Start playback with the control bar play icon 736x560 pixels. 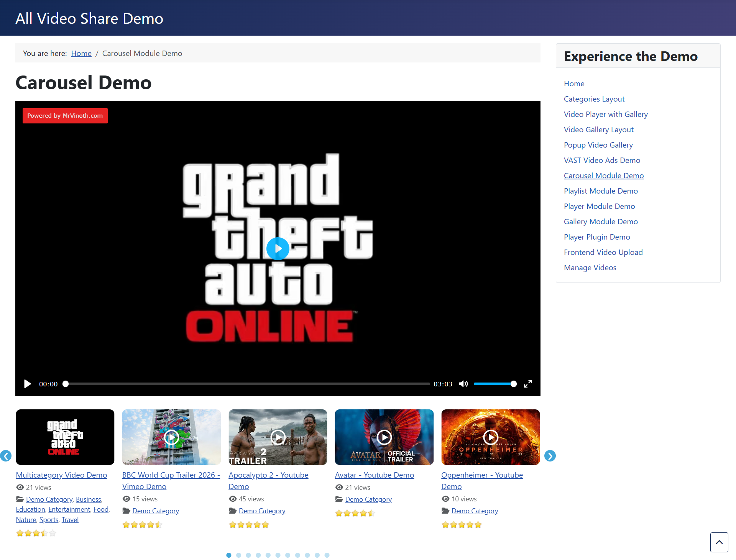pos(28,384)
